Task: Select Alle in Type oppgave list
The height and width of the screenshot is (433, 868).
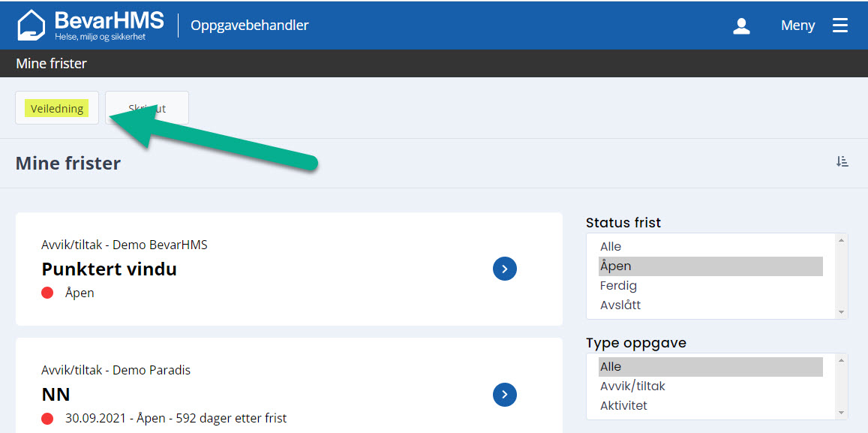Action: (611, 366)
